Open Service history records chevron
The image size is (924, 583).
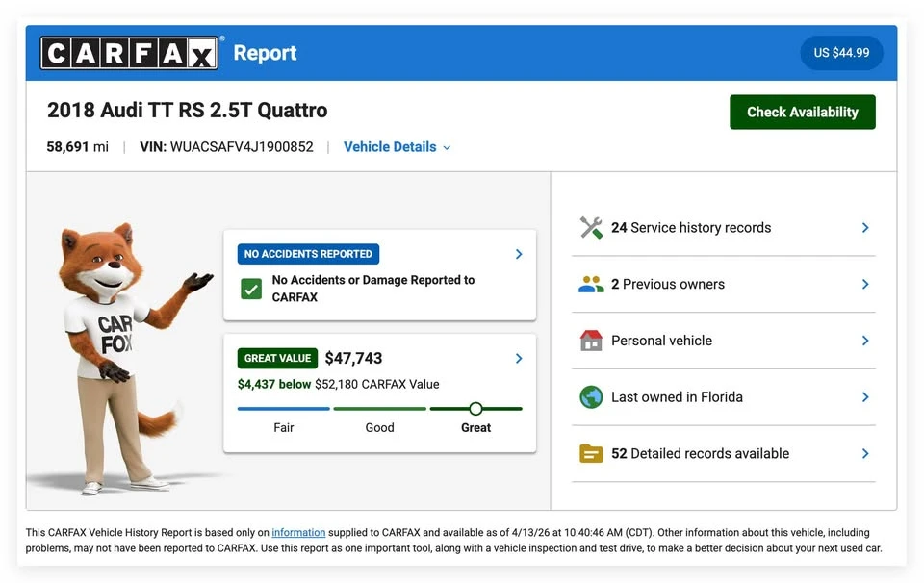pos(865,228)
